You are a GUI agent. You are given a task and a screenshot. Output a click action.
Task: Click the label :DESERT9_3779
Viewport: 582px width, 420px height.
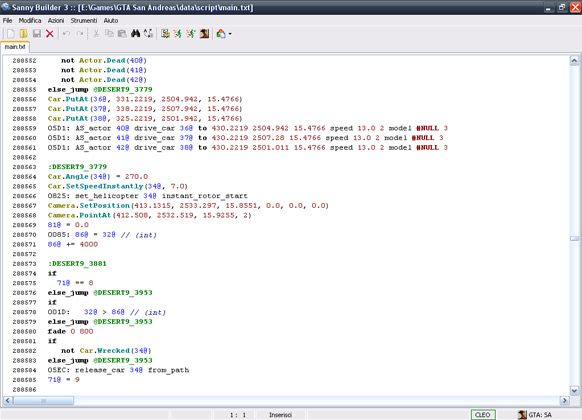pyautogui.click(x=77, y=167)
